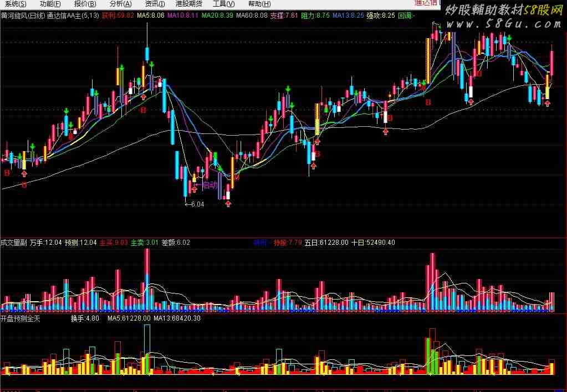The width and height of the screenshot is (567, 392).
Task: Click the 获利:59.82 value
Action: [x=118, y=16]
